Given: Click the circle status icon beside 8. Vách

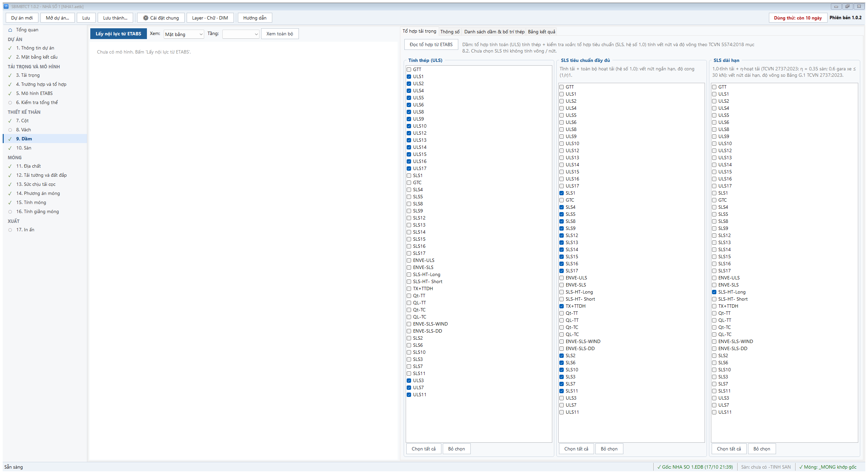Looking at the screenshot, I should coord(10,130).
